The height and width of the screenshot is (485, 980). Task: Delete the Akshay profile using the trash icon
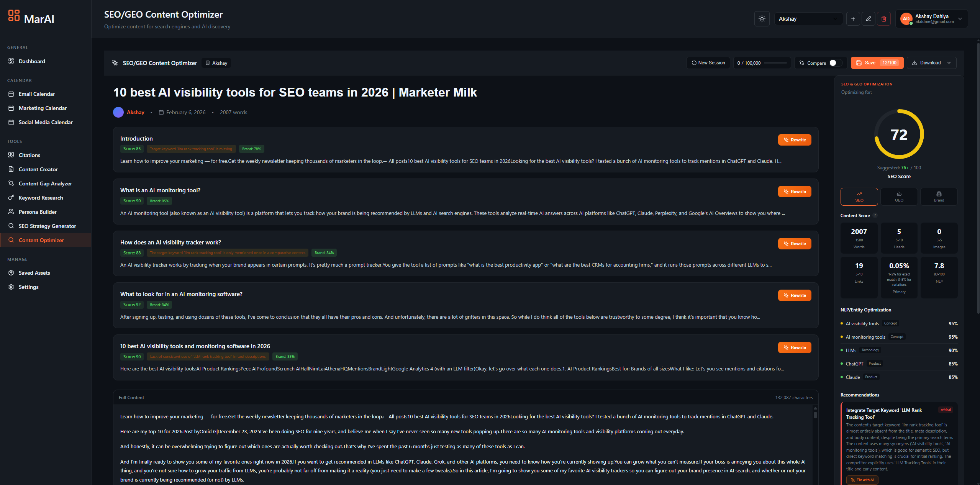tap(884, 18)
